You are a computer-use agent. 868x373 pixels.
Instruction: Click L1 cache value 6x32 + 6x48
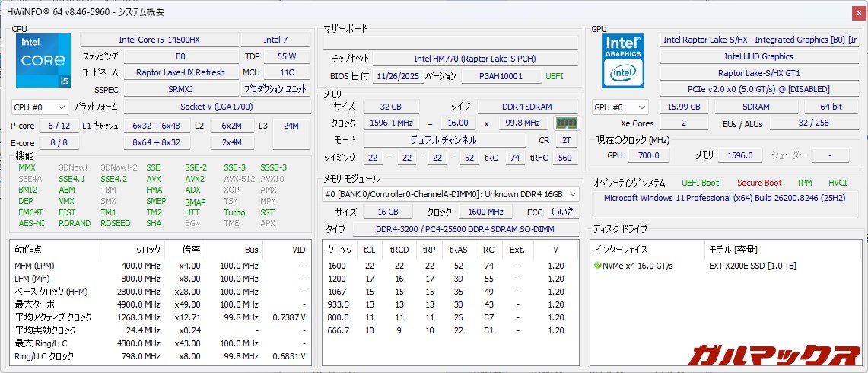pyautogui.click(x=157, y=126)
